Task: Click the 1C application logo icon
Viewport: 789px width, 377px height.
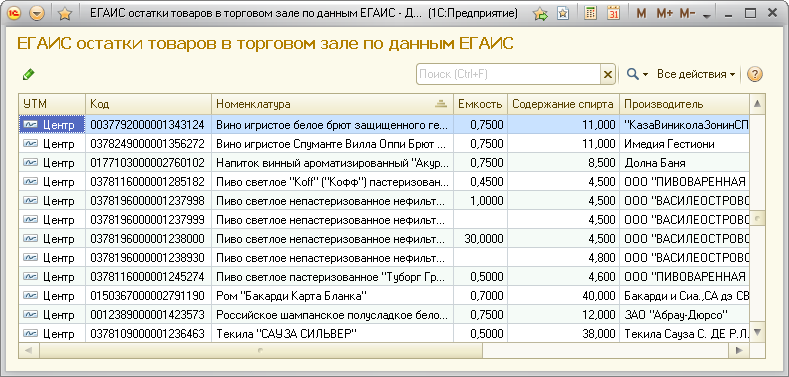Action: (x=14, y=14)
